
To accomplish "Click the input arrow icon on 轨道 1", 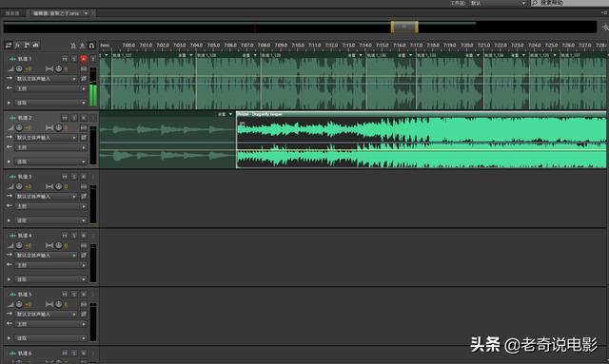I will 10,78.
